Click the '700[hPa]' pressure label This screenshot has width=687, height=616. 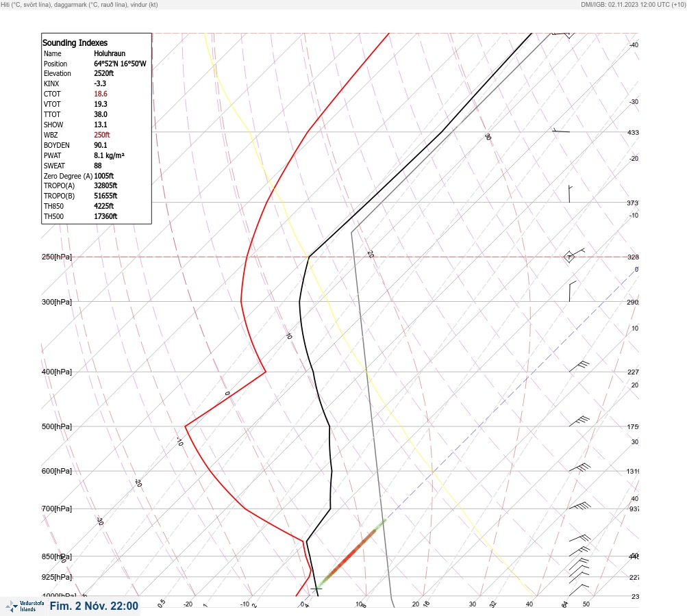click(57, 509)
